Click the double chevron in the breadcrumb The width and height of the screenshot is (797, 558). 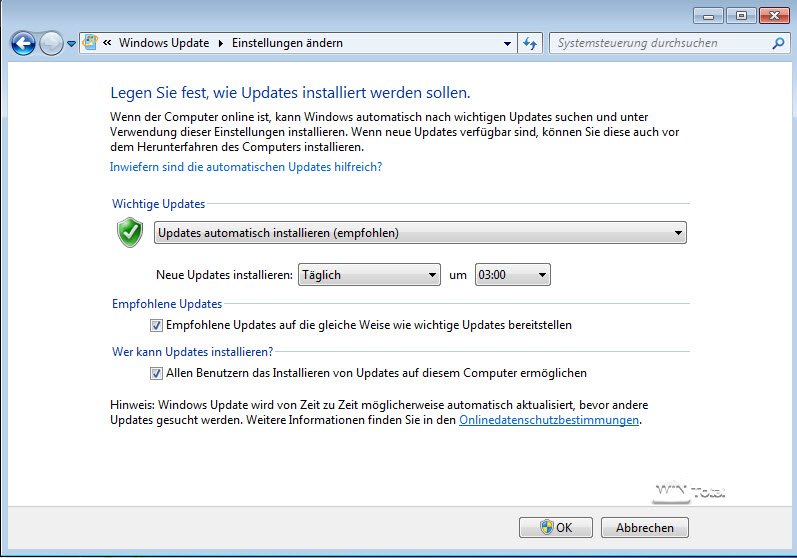(x=107, y=43)
